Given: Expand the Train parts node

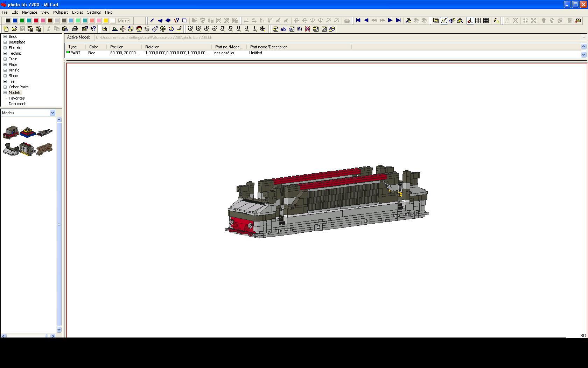Looking at the screenshot, I should (5, 59).
